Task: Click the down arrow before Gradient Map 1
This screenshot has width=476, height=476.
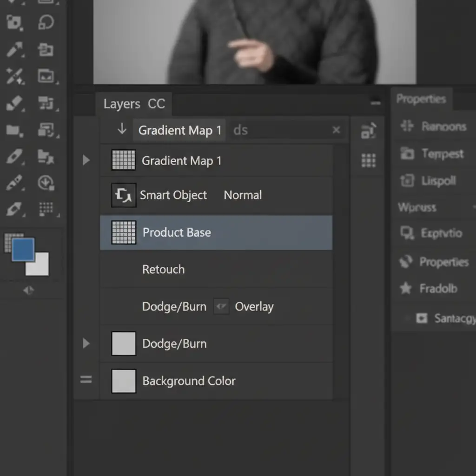Action: tap(122, 130)
